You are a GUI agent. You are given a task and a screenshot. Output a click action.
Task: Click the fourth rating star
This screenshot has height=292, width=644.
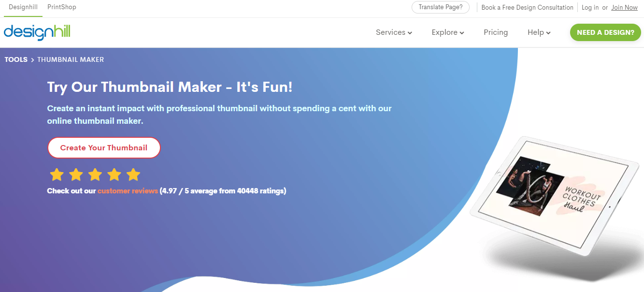114,175
